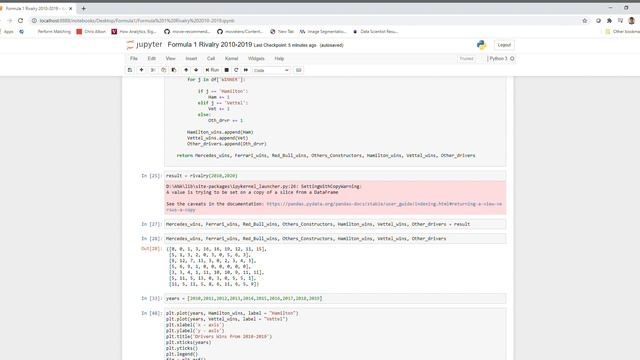Select the cell assigning Mercedes_wins from result
The height and width of the screenshot is (360, 640).
(x=335, y=224)
